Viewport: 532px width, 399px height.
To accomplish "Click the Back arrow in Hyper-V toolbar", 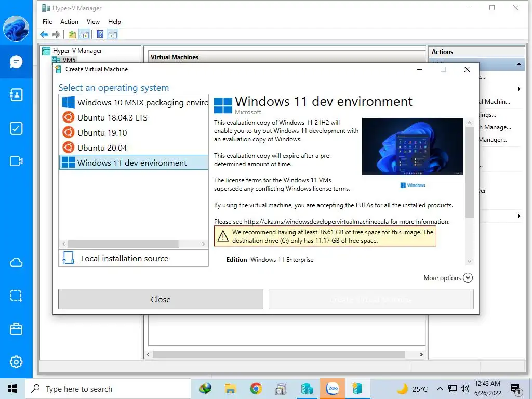I will tap(44, 35).
